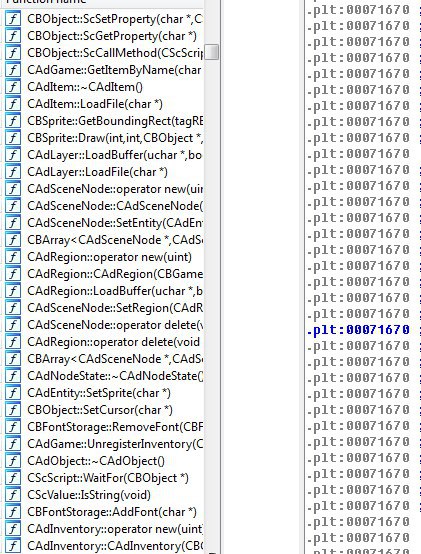Click the highlighted blue .plt:00071670 line
This screenshot has height=554, width=421.
(x=358, y=330)
